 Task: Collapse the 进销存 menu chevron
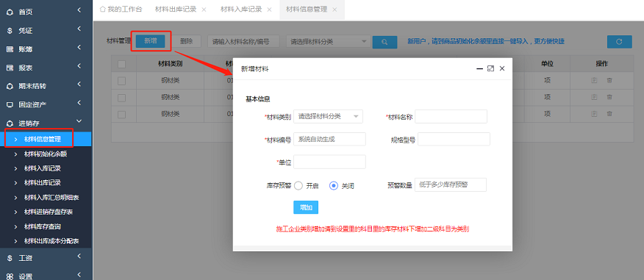pyautogui.click(x=79, y=121)
